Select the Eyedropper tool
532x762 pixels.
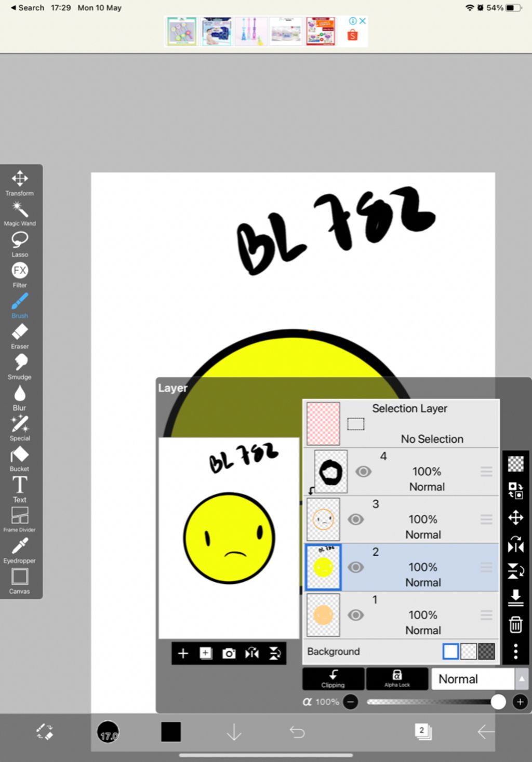pos(20,550)
